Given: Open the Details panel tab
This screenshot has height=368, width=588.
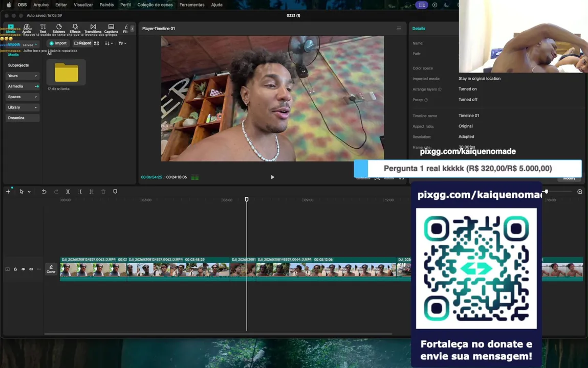Looking at the screenshot, I should (x=419, y=29).
